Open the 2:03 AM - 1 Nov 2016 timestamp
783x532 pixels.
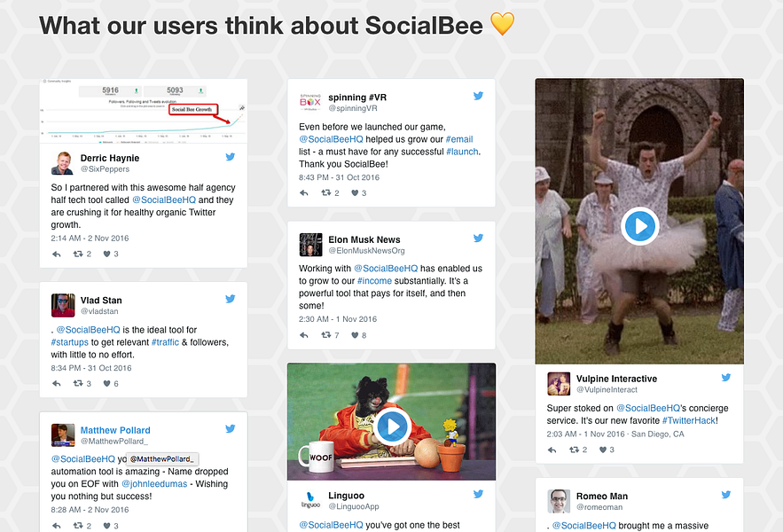pyautogui.click(x=586, y=434)
